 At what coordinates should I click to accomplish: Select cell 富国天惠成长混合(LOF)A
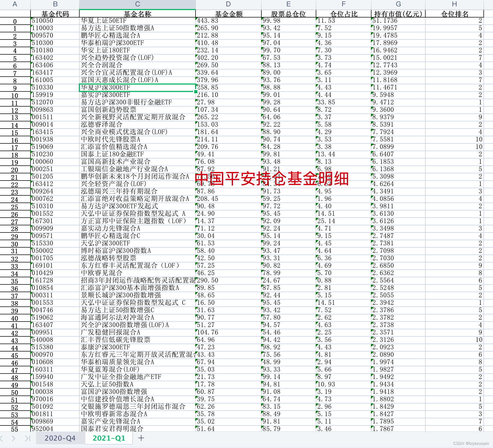click(137, 80)
